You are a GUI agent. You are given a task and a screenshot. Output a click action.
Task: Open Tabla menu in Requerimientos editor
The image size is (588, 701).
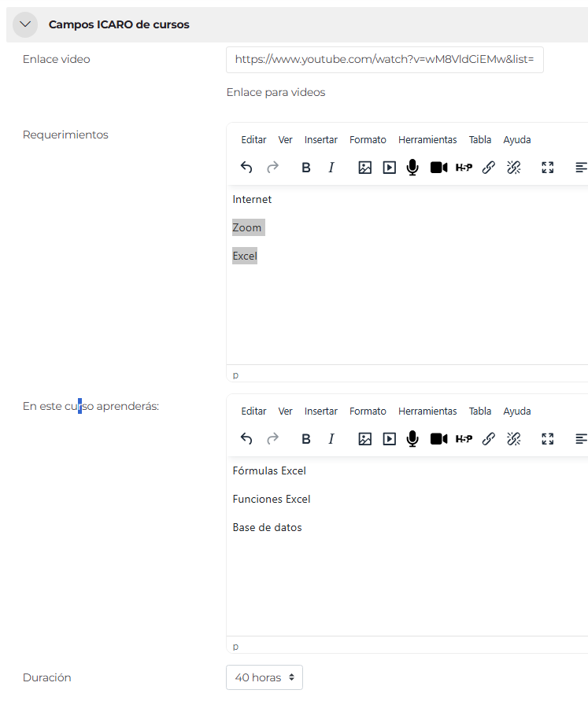click(x=480, y=140)
